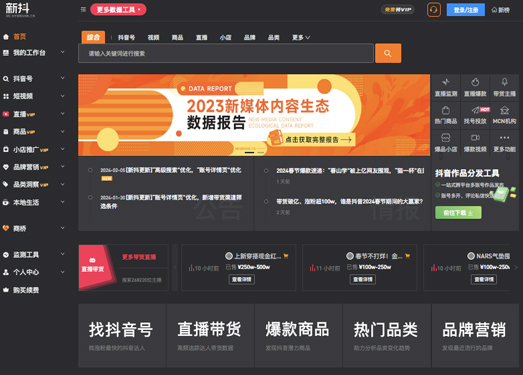Open the 更多数据工具 red pill dropdown
This screenshot has width=523, height=375.
tap(118, 10)
